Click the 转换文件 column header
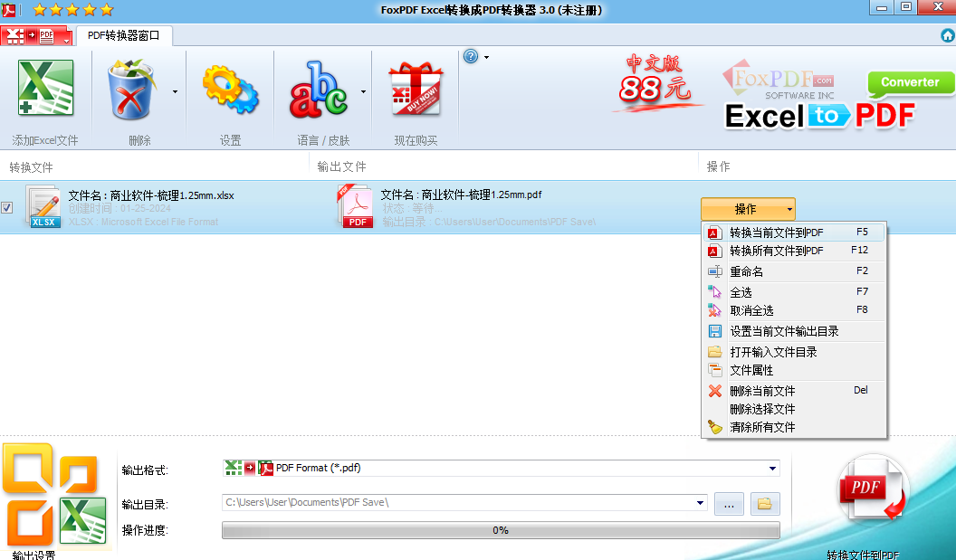The image size is (956, 560). pos(31,167)
